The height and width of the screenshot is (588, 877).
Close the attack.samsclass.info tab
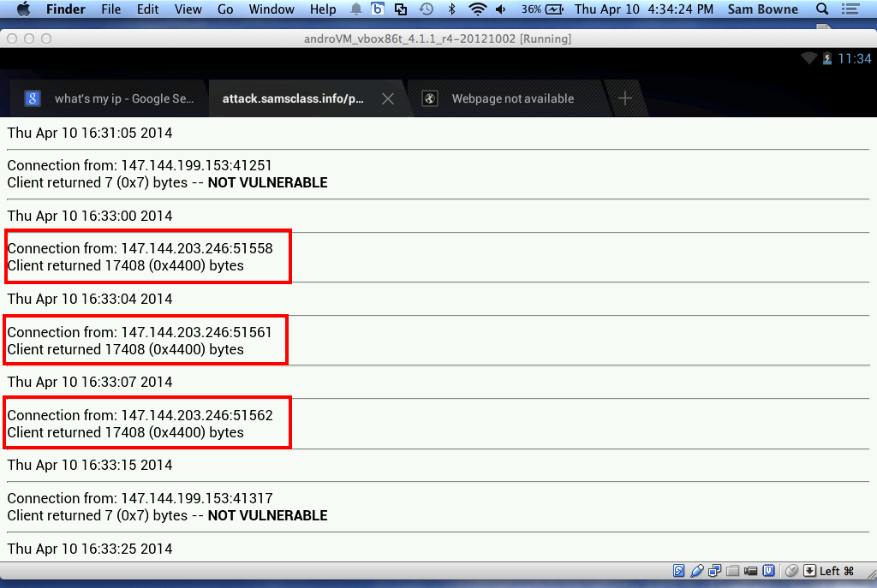click(388, 99)
